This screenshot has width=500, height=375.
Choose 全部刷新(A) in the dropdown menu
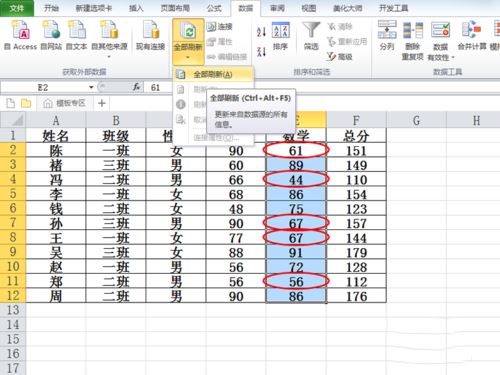click(213, 74)
